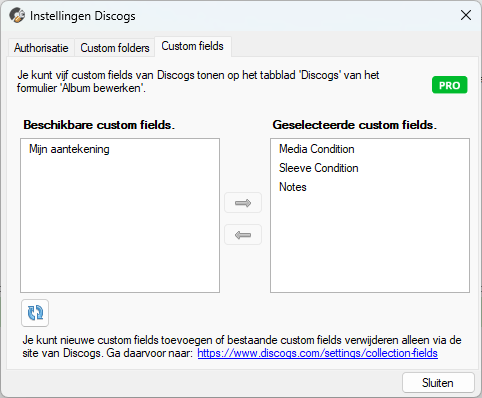Click the right arrow to add field

(x=243, y=203)
